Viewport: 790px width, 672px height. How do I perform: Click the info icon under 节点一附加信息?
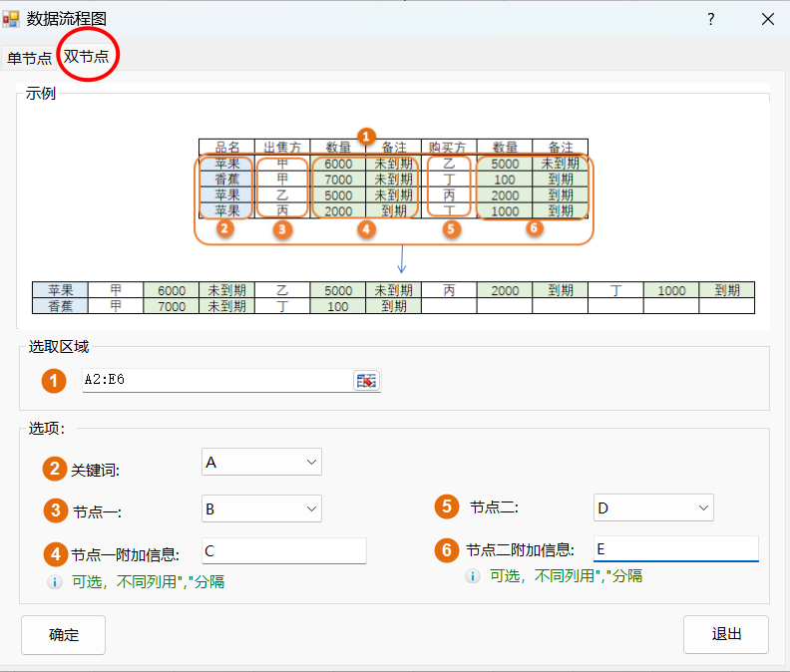[55, 582]
